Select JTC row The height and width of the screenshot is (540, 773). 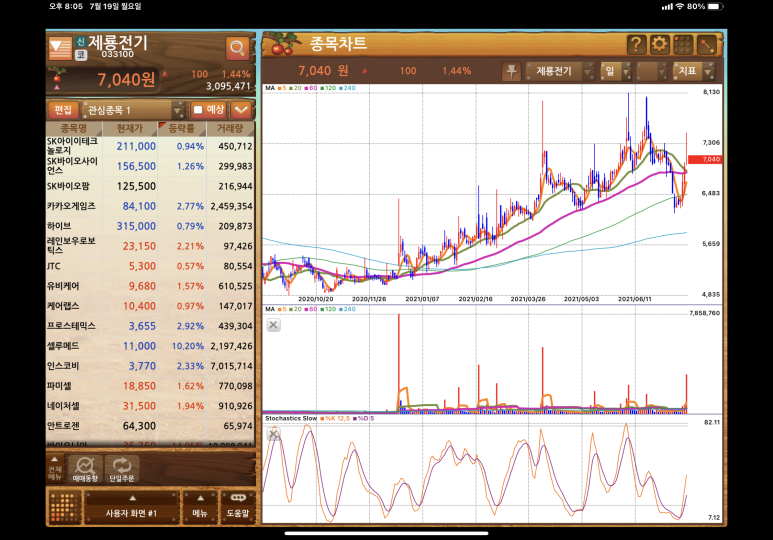pos(150,266)
